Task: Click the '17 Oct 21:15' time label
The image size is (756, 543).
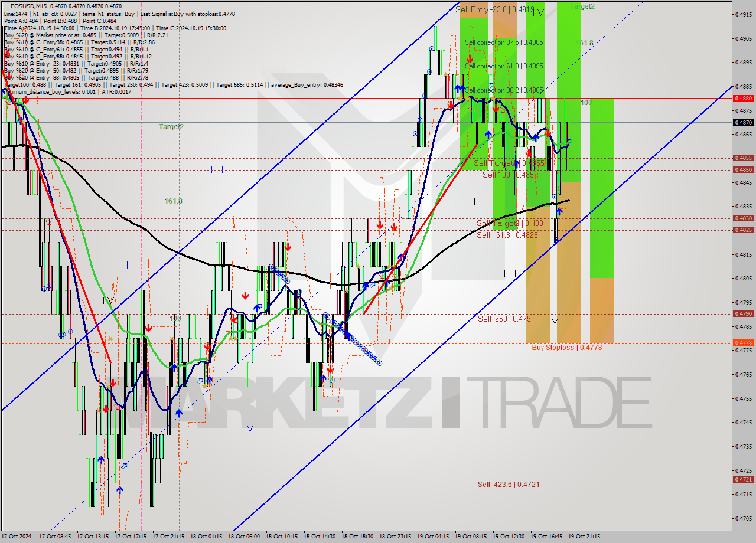Action: pos(168,537)
